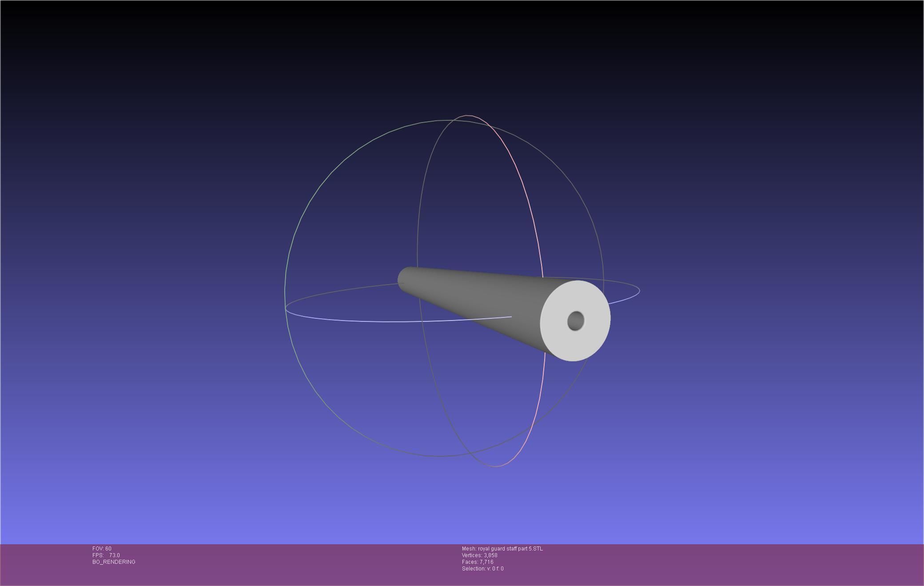Click the FPS 73.0 readout

[x=106, y=555]
